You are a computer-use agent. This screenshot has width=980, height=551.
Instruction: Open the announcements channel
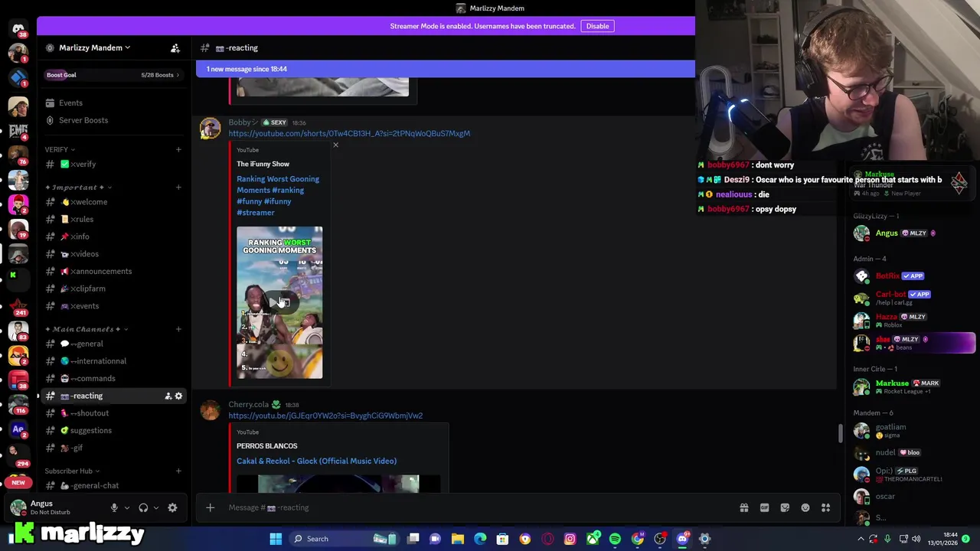[113, 272]
